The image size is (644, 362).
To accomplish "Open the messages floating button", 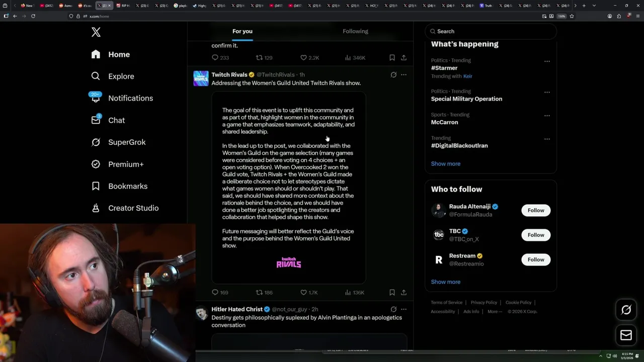I will (626, 335).
